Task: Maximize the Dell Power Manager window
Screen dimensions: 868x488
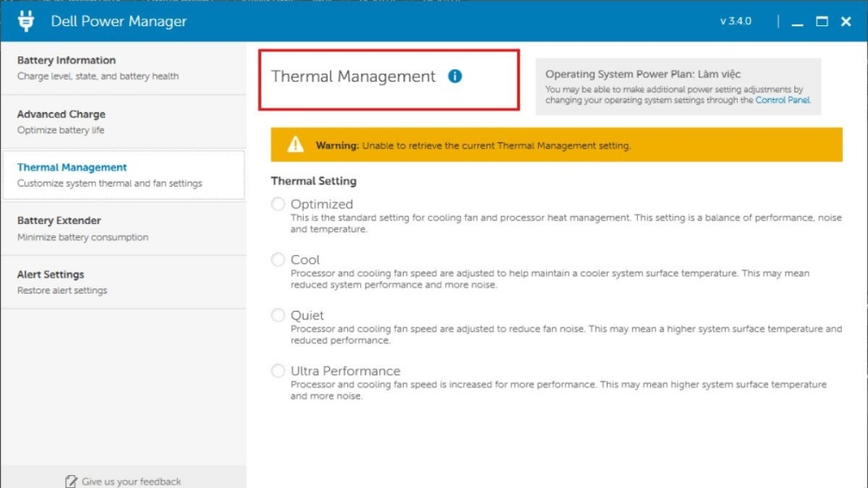Action: (822, 22)
